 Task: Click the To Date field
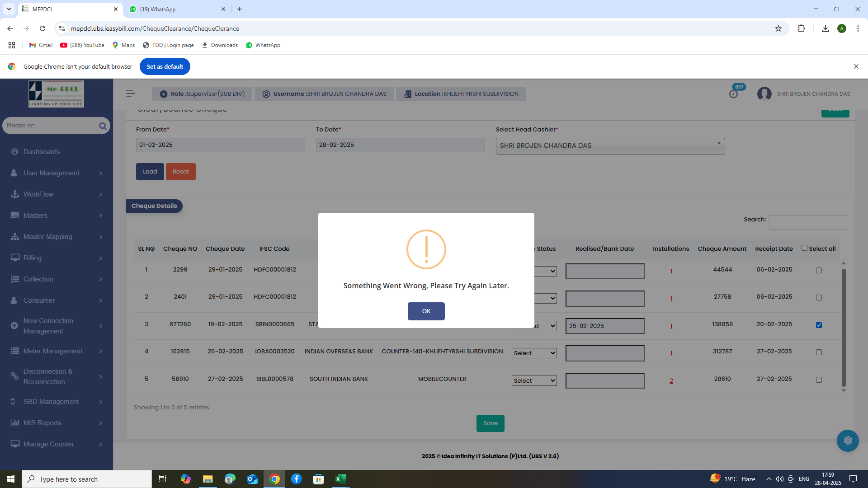tap(400, 145)
